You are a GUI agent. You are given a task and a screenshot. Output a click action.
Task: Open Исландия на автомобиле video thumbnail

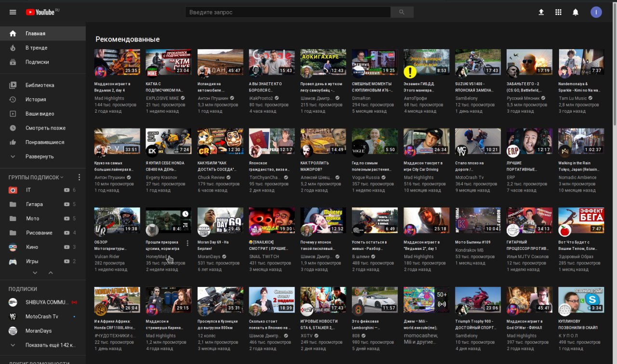click(x=220, y=62)
